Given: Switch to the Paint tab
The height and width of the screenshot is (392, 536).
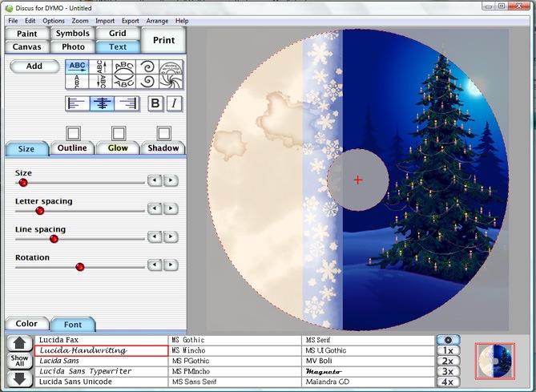Looking at the screenshot, I should click(27, 34).
